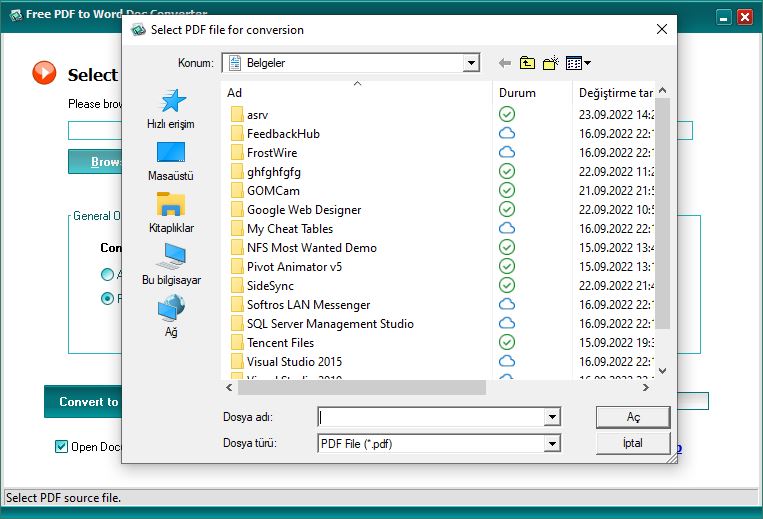Click the back arrow navigation icon
Image resolution: width=763 pixels, height=519 pixels.
point(505,63)
